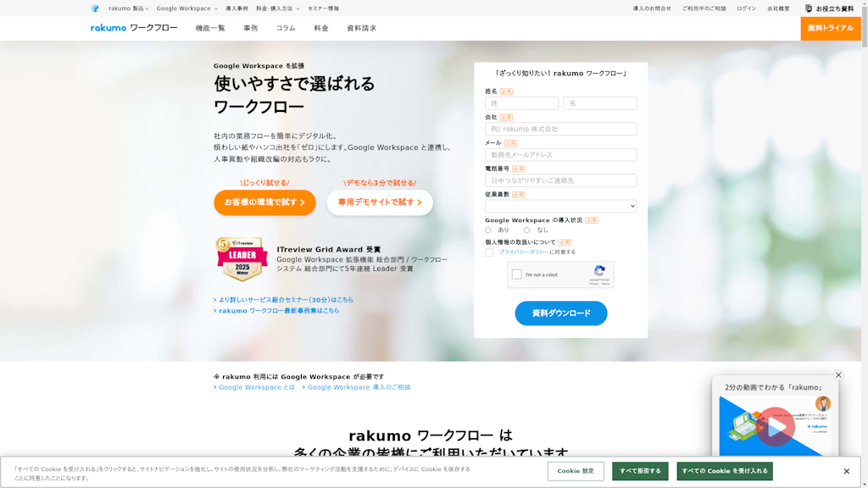Select the あり radio button
This screenshot has width=868, height=488.
pyautogui.click(x=488, y=230)
